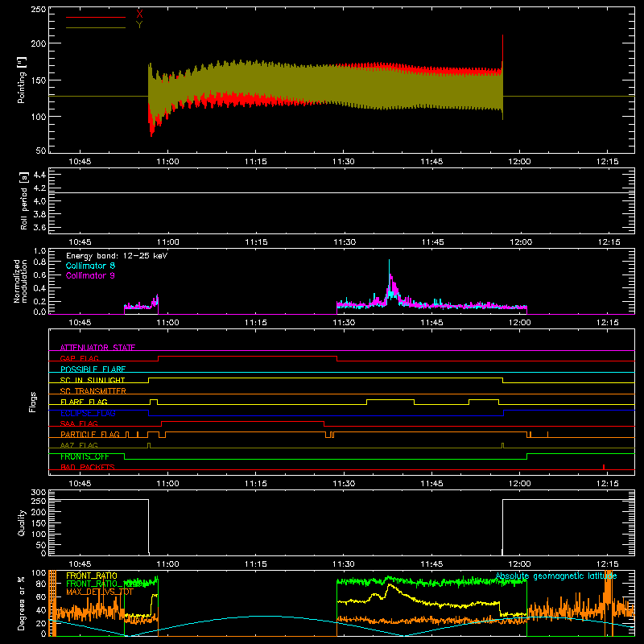The width and height of the screenshot is (644, 644).
Task: Click the 10:45 time label under modulation plot
Action: [x=80, y=323]
